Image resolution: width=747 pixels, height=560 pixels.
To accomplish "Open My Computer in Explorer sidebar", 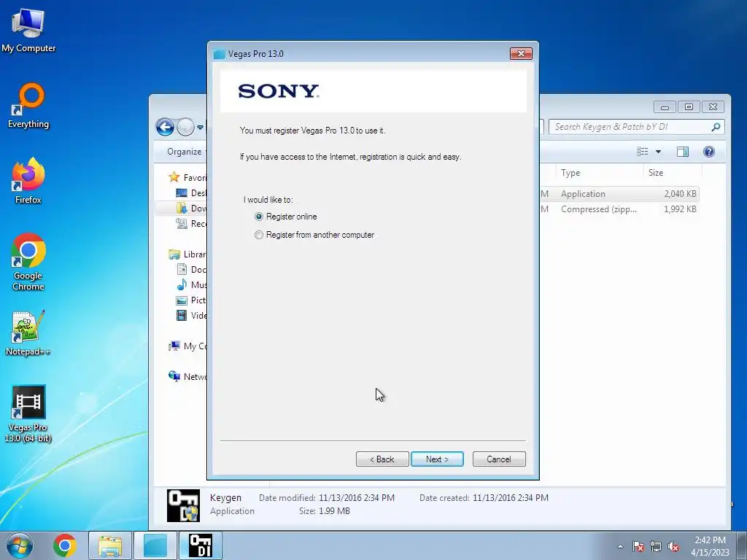I will (187, 346).
